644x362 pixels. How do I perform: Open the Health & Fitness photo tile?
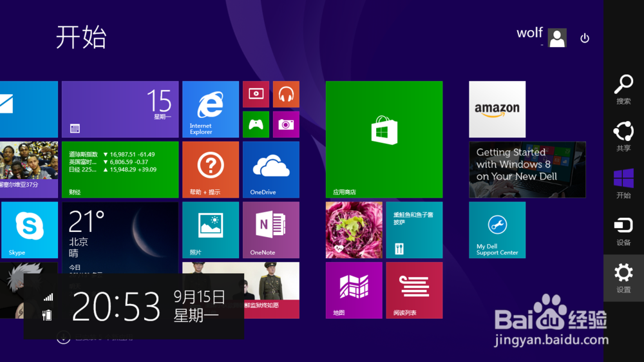pos(354,230)
